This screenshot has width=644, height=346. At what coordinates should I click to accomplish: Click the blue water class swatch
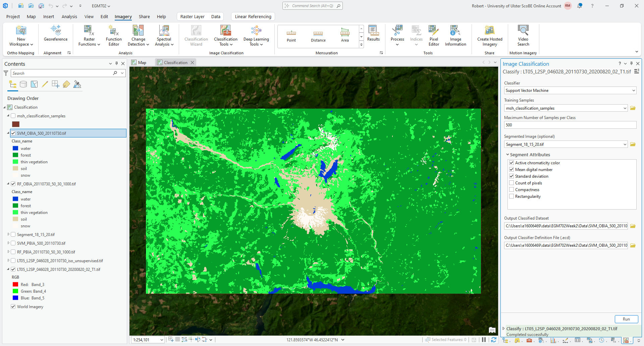pyautogui.click(x=15, y=149)
